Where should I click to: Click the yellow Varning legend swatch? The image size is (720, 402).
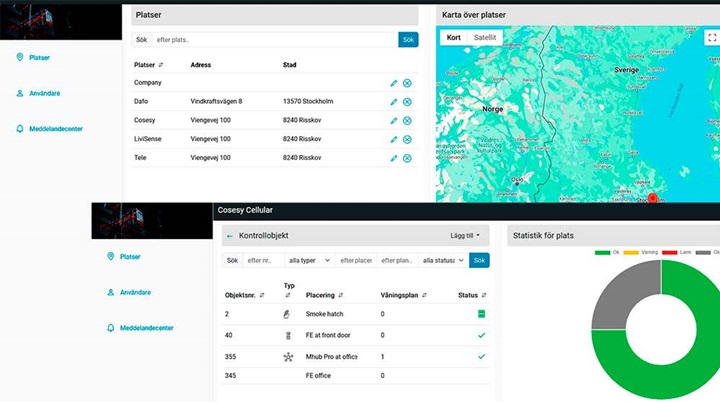point(631,252)
